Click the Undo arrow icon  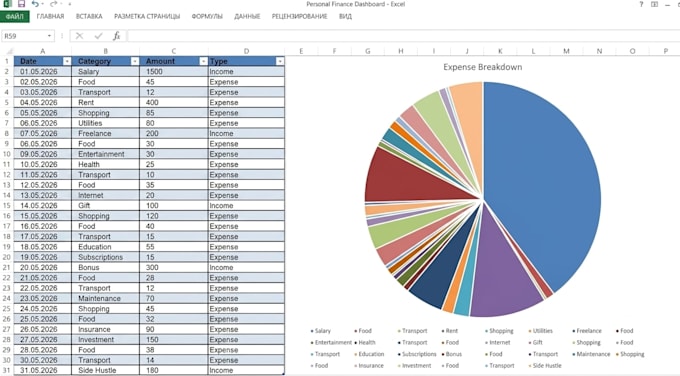coord(35,4)
